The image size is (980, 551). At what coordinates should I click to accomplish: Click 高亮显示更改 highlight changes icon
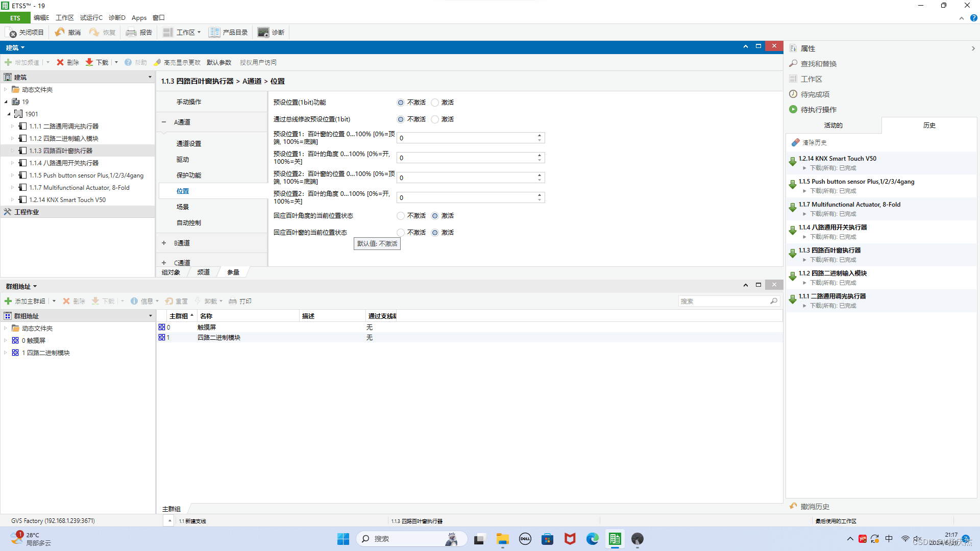[158, 62]
